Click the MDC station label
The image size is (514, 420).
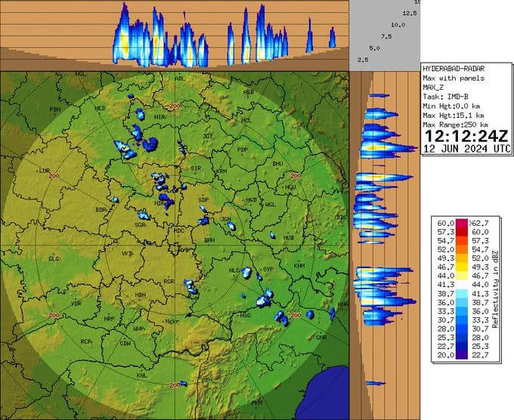coord(179,230)
